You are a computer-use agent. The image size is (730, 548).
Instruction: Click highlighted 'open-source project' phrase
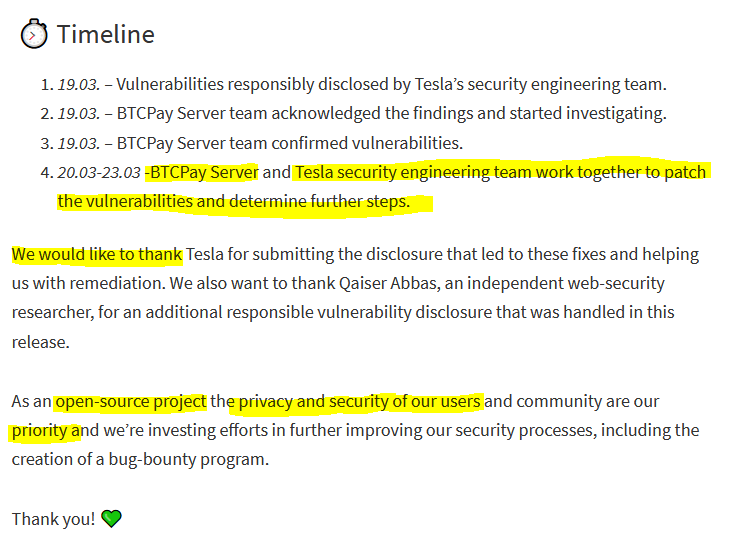tap(130, 401)
